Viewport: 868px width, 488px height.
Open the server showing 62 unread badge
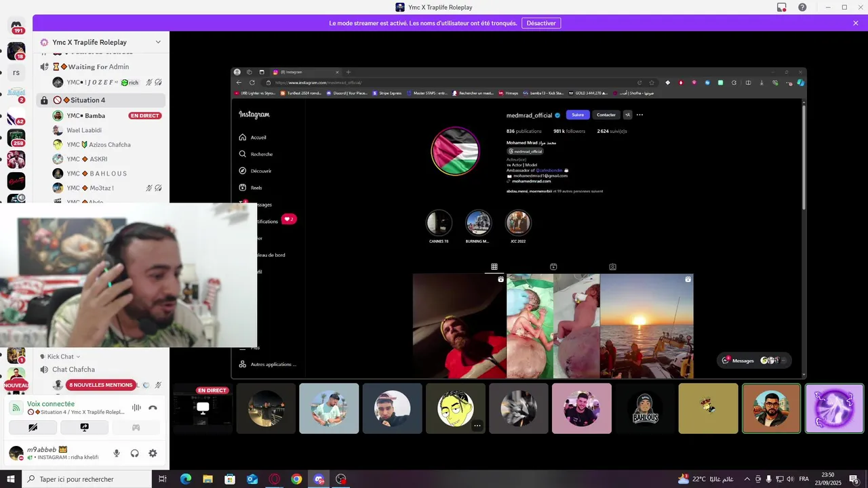[x=16, y=116]
